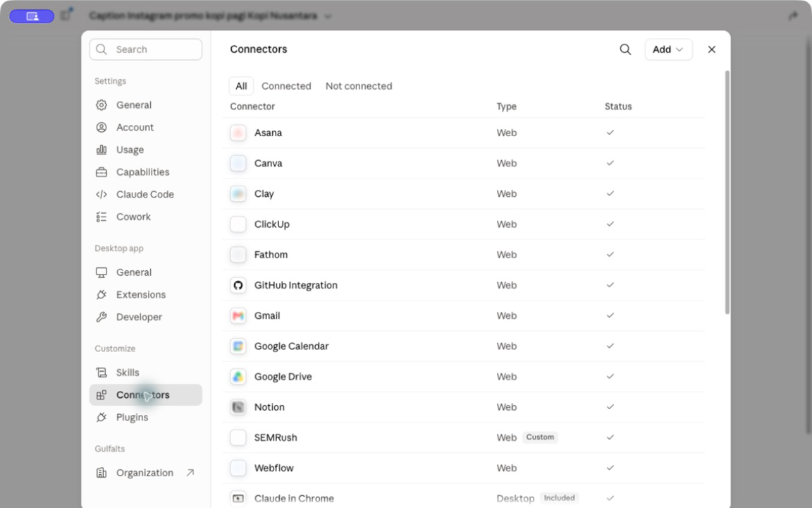The width and height of the screenshot is (812, 508).
Task: Click the Clay connector icon
Action: tap(238, 194)
